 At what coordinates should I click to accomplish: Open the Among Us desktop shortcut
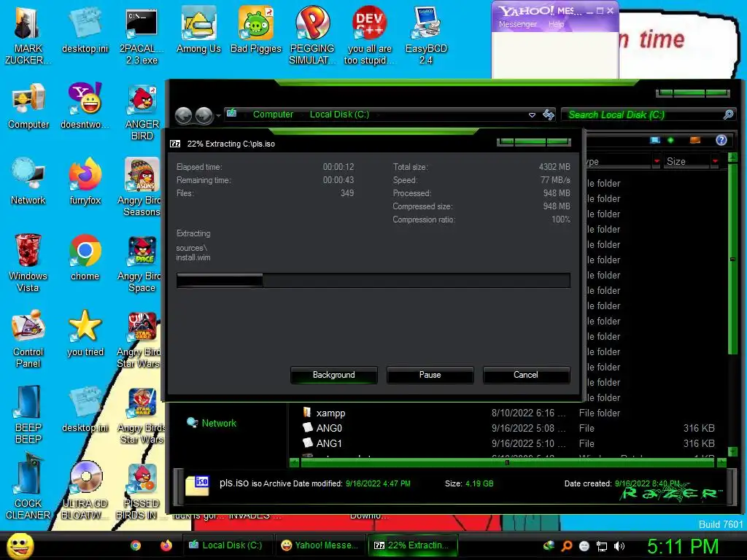[x=198, y=31]
